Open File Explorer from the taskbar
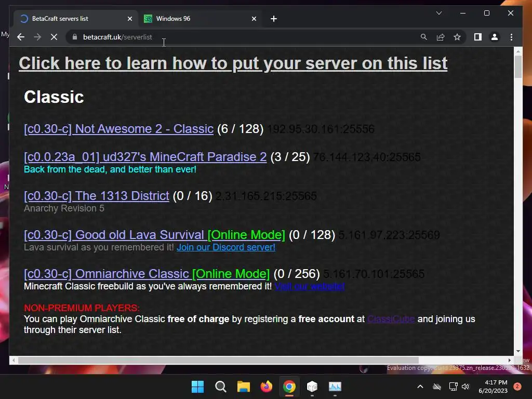The height and width of the screenshot is (399, 532). tap(243, 387)
